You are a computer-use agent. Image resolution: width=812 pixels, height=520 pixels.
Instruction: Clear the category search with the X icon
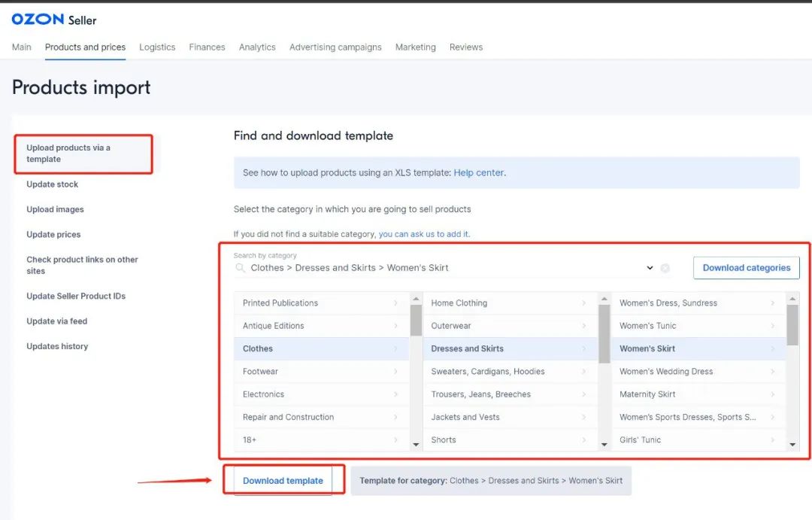click(665, 268)
